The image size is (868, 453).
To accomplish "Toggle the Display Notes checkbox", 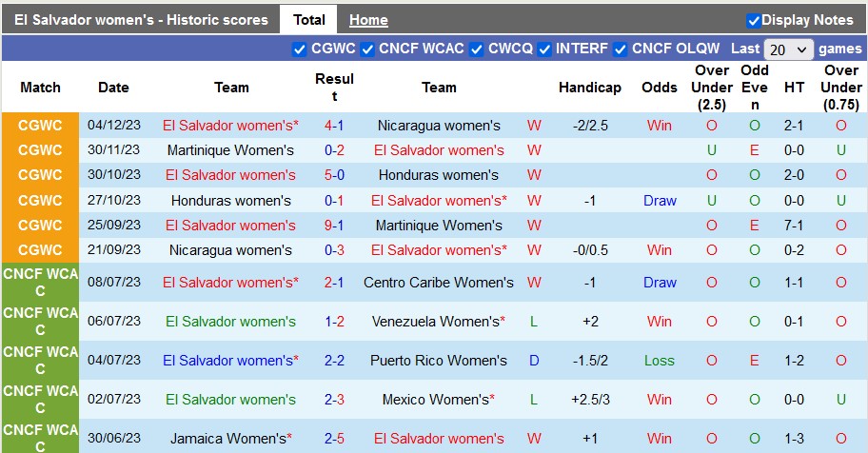I will coord(754,20).
